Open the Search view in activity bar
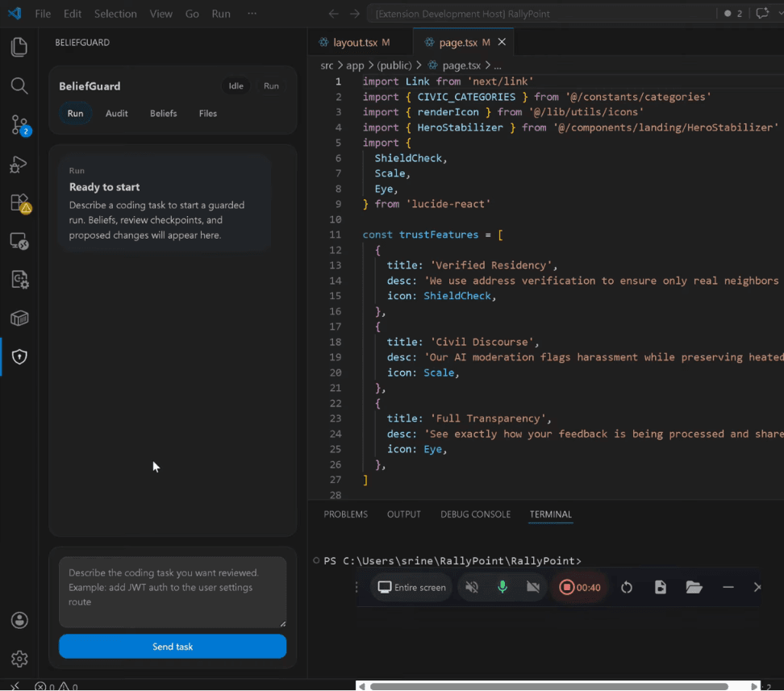Image resolution: width=784 pixels, height=691 pixels. 19,86
